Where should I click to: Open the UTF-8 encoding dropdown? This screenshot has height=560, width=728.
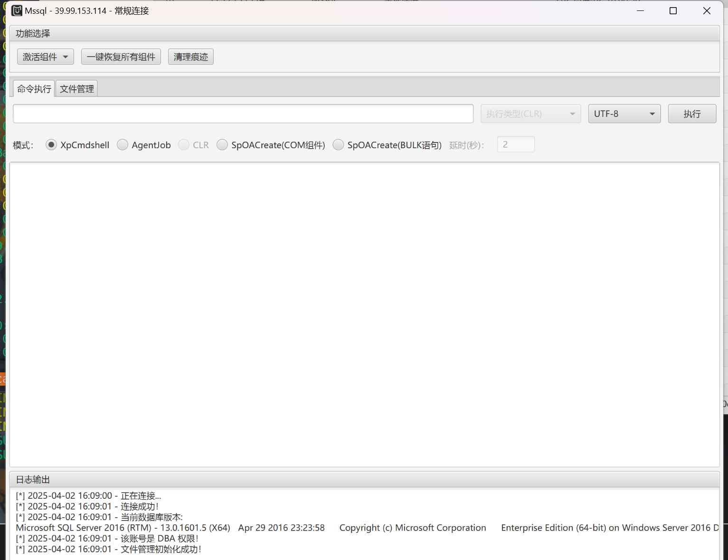click(624, 114)
